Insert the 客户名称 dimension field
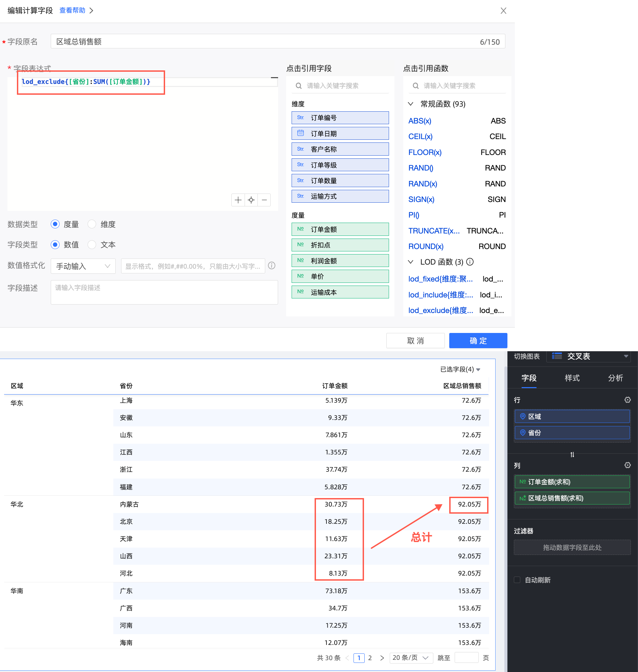This screenshot has width=638, height=672. 340,149
